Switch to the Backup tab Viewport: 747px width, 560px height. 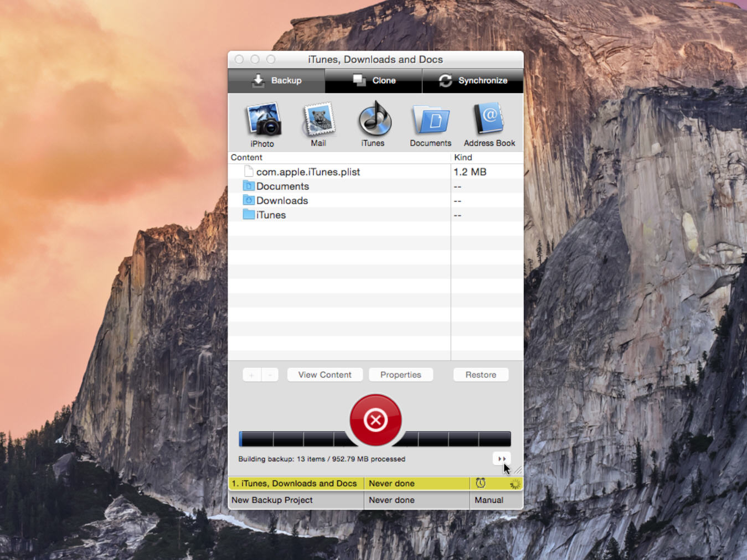(276, 81)
